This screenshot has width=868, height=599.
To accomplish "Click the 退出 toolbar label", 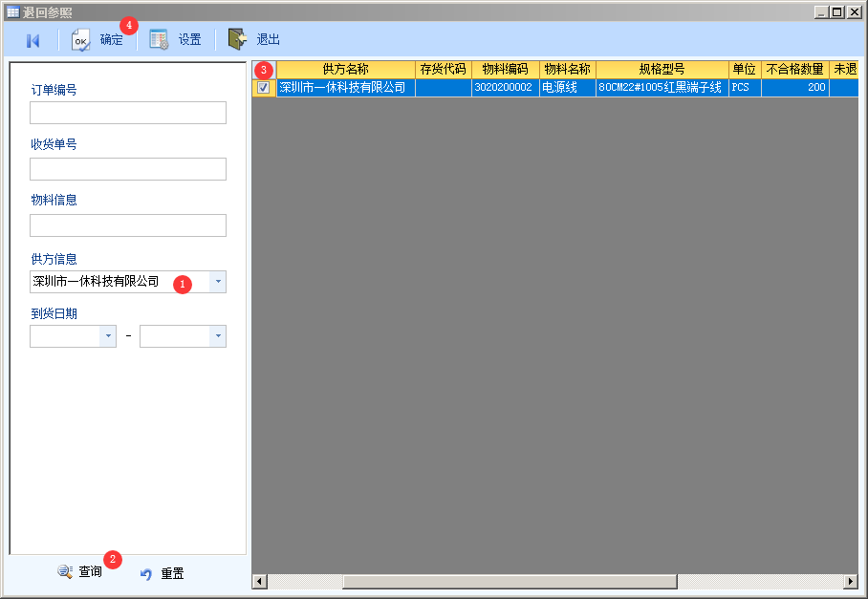I will [x=269, y=40].
